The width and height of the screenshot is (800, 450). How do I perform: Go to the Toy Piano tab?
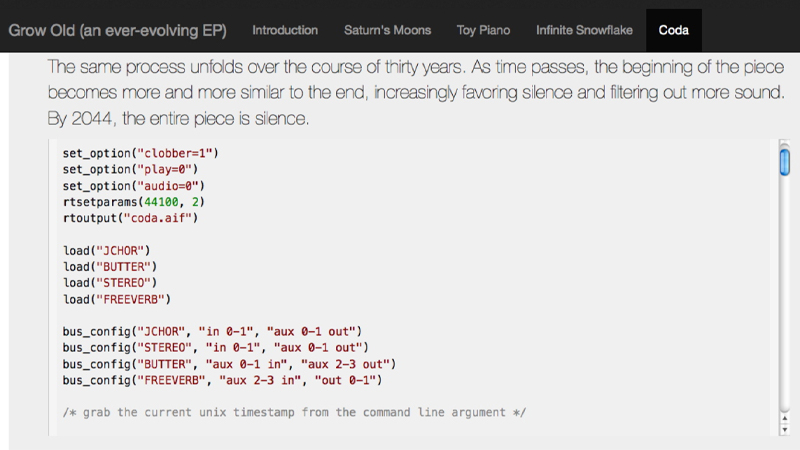point(483,30)
